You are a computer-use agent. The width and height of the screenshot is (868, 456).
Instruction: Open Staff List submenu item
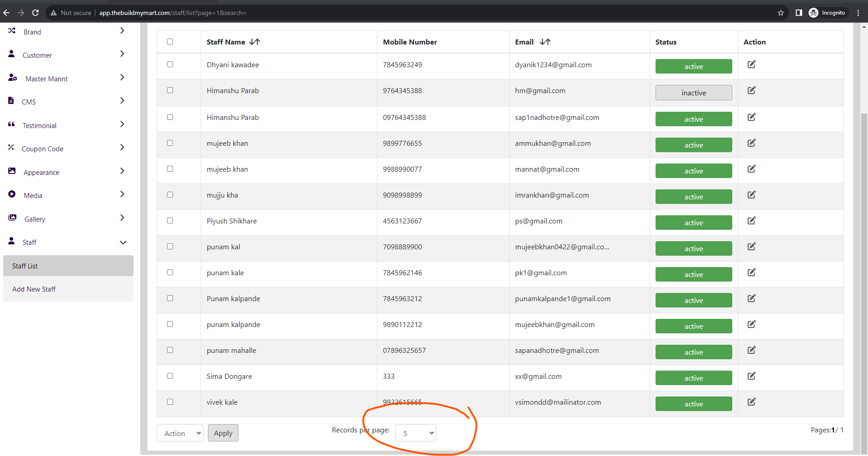68,266
